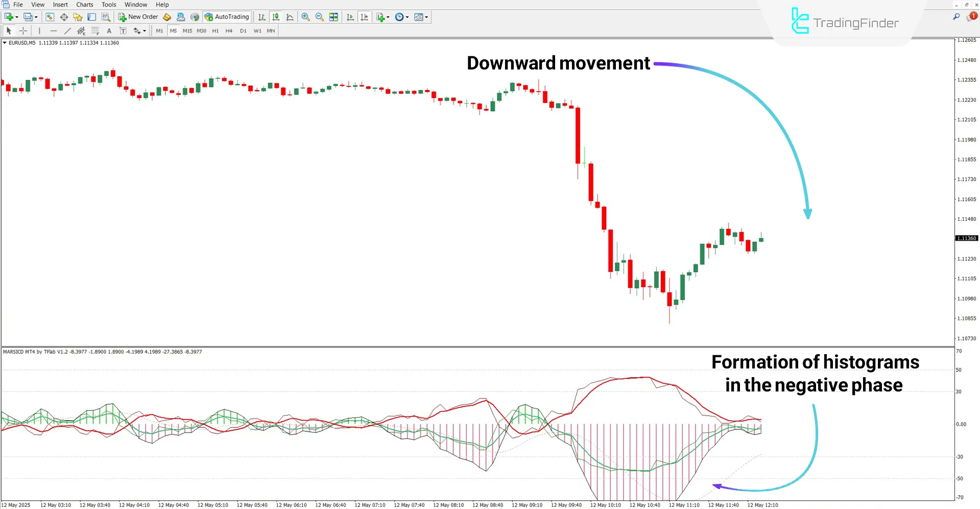This screenshot has width=980, height=509.
Task: Click the Zoom Out magnifier icon
Action: point(319,17)
